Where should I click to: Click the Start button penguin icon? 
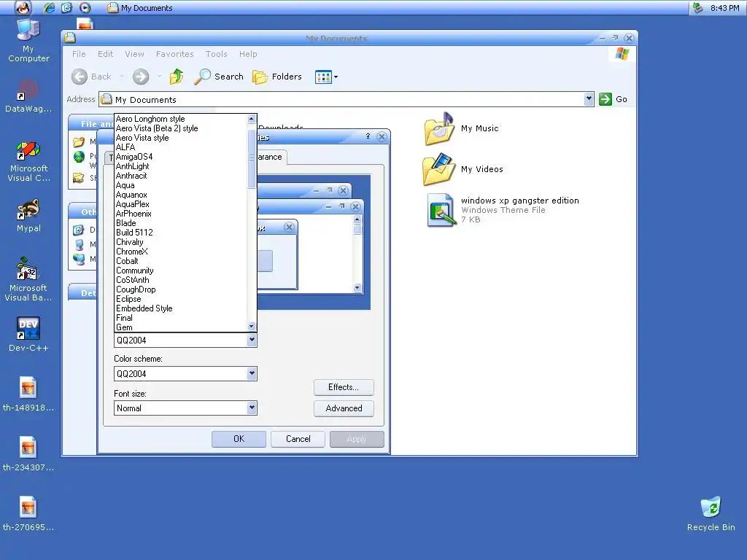click(x=22, y=7)
